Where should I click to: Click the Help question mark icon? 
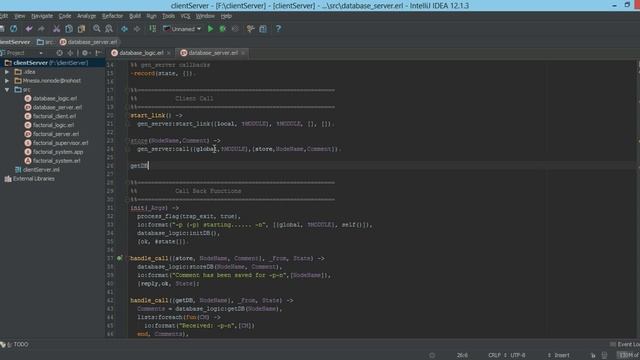278,29
